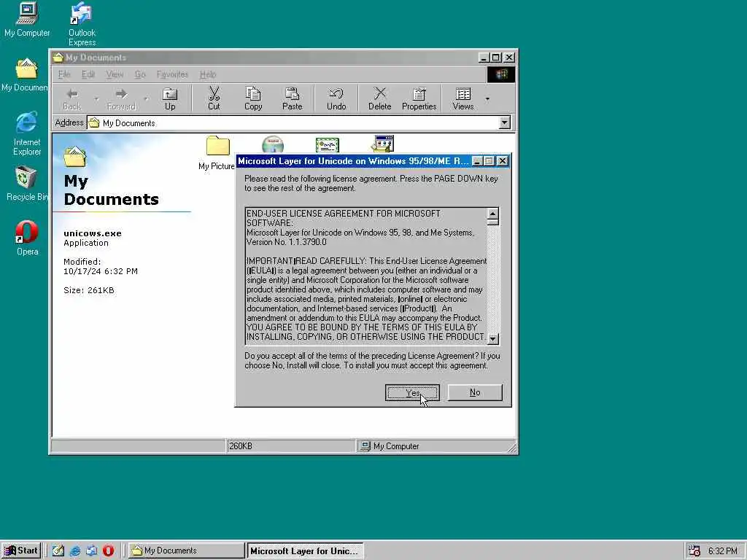The width and height of the screenshot is (747, 560).
Task: Click No to decline the license agreement
Action: (x=475, y=392)
